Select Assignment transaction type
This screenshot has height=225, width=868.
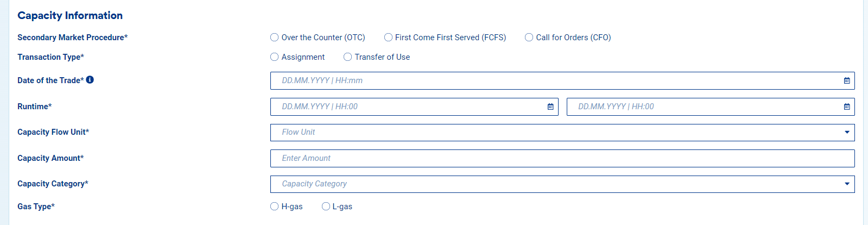click(x=275, y=57)
